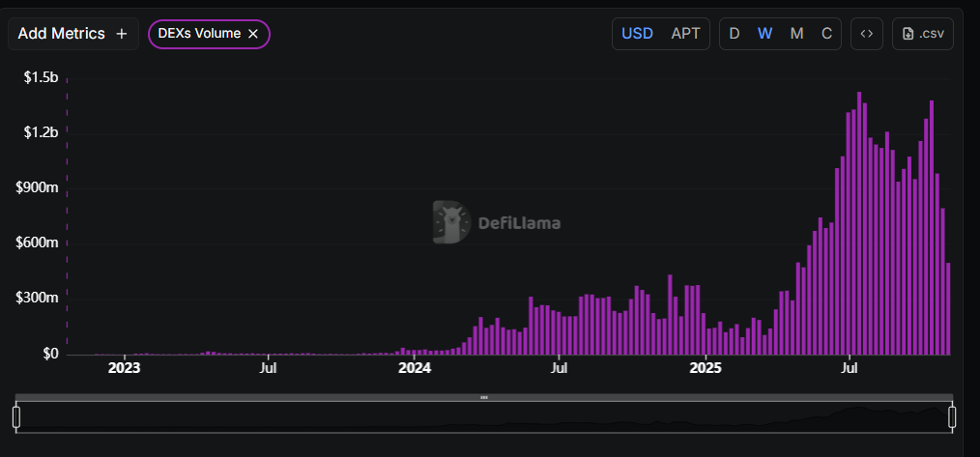The image size is (980, 457).
Task: Switch currency denomination to USD
Action: click(637, 34)
